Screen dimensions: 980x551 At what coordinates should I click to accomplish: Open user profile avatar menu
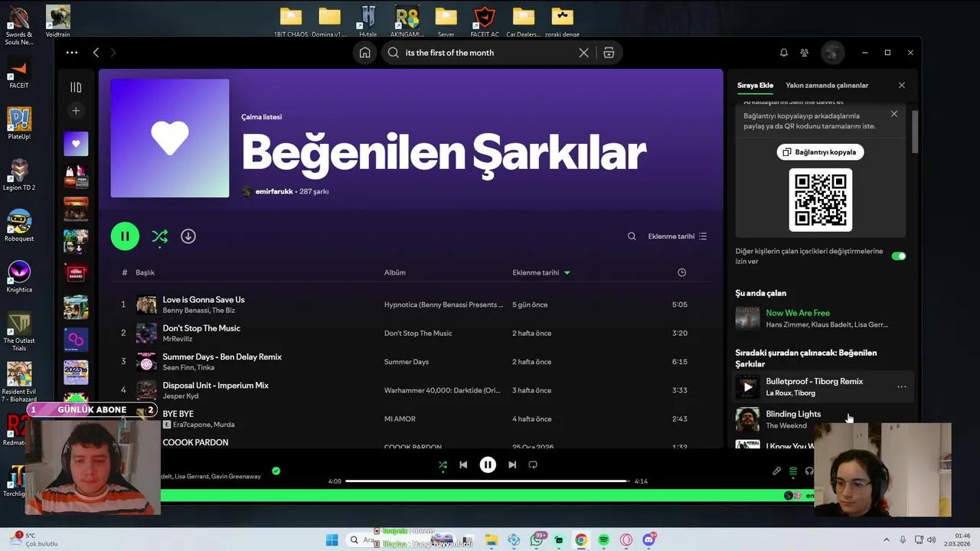pyautogui.click(x=832, y=53)
